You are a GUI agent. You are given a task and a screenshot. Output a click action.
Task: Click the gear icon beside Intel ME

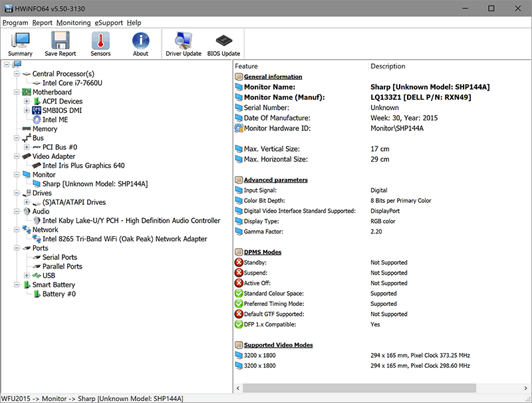(x=37, y=120)
